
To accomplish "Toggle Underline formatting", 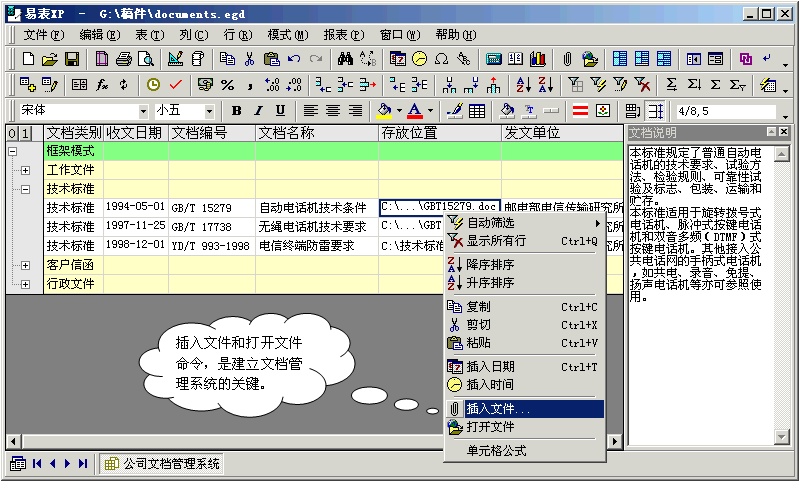I will click(280, 111).
